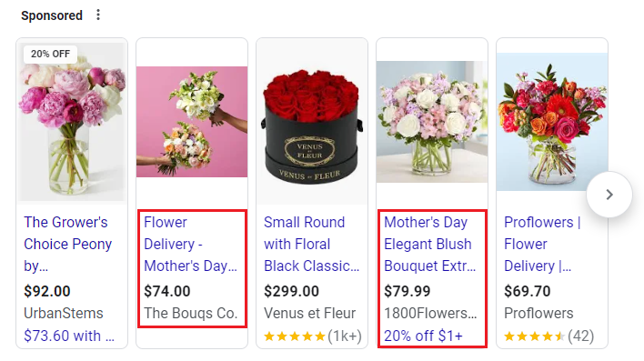Click the 20% OFF badge on peony listing
The height and width of the screenshot is (361, 644).
(x=51, y=54)
